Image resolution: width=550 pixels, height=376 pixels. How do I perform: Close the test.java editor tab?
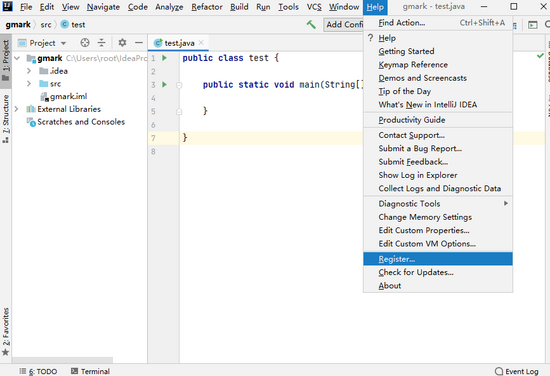pyautogui.click(x=201, y=43)
